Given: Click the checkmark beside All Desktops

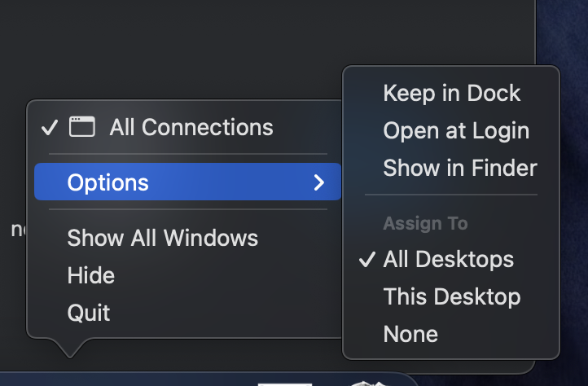Looking at the screenshot, I should click(x=367, y=259).
